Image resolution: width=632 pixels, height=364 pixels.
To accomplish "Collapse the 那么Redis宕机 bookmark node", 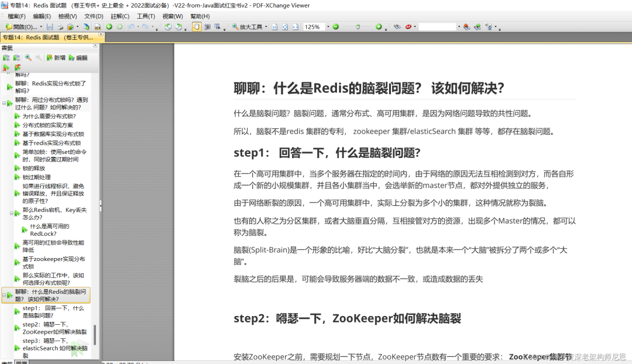I will click(x=11, y=213).
